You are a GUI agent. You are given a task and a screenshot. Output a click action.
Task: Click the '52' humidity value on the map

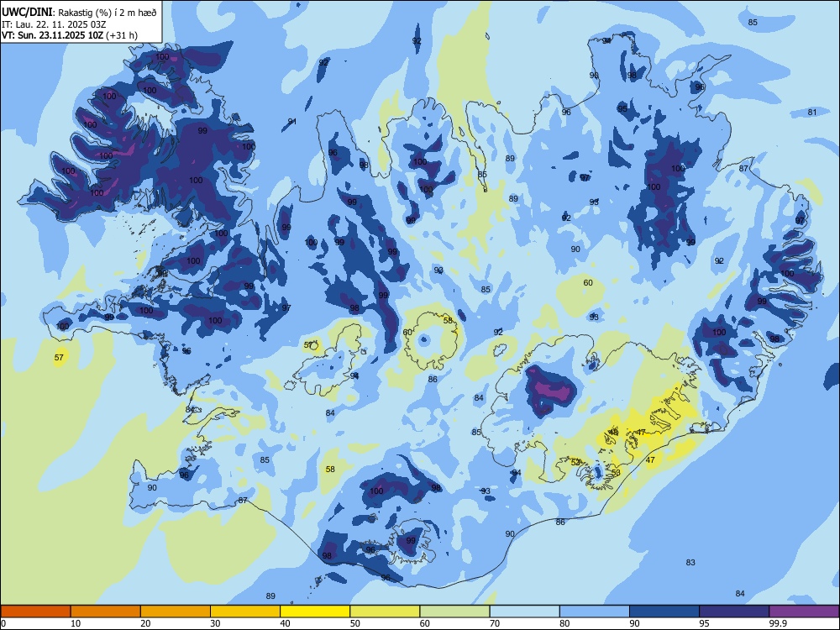pos(575,462)
